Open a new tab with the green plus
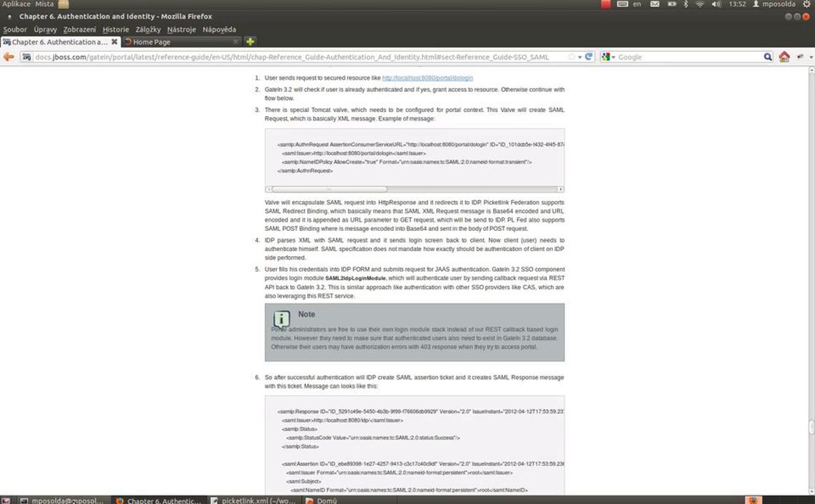Viewport: 815px width, 504px height. click(x=250, y=42)
